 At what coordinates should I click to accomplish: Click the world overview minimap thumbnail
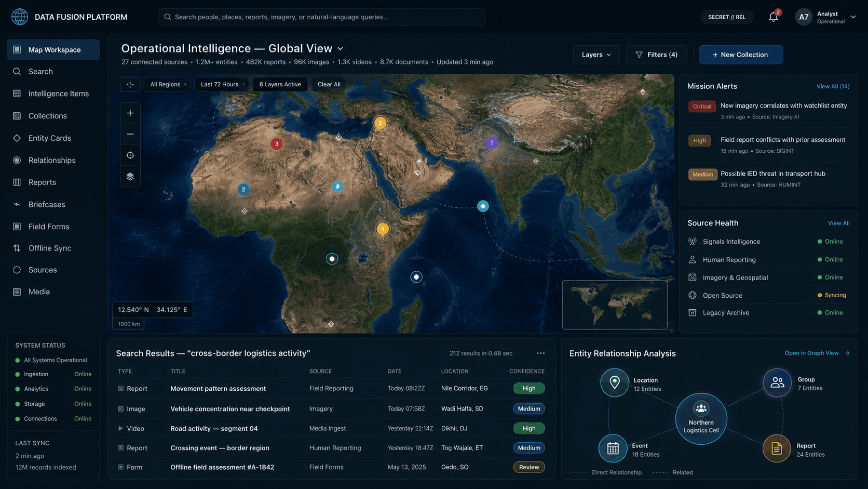615,305
